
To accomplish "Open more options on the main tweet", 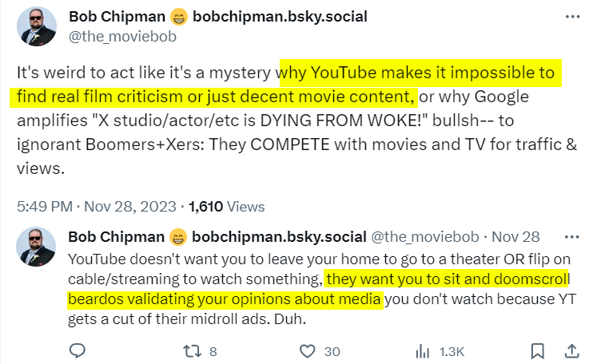I will [572, 17].
